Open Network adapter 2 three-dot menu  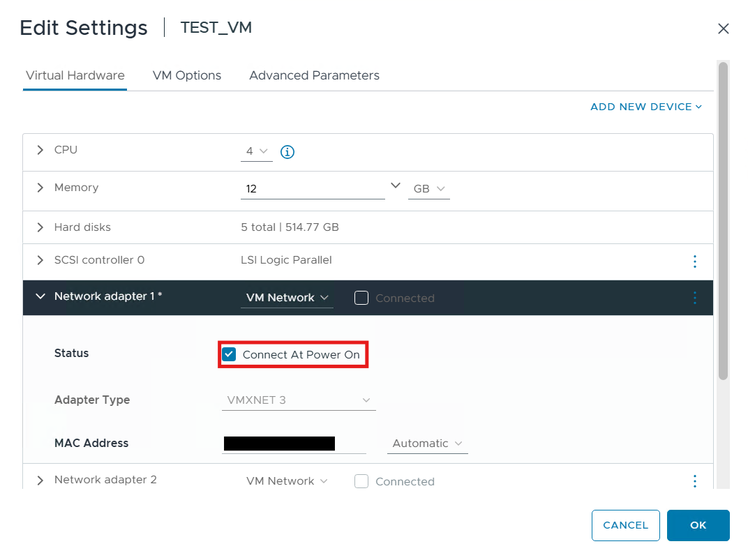pos(694,481)
